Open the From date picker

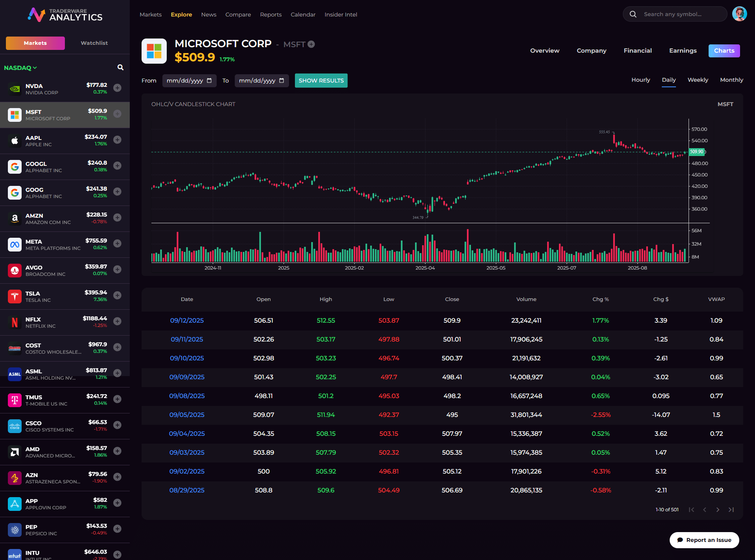click(x=209, y=81)
